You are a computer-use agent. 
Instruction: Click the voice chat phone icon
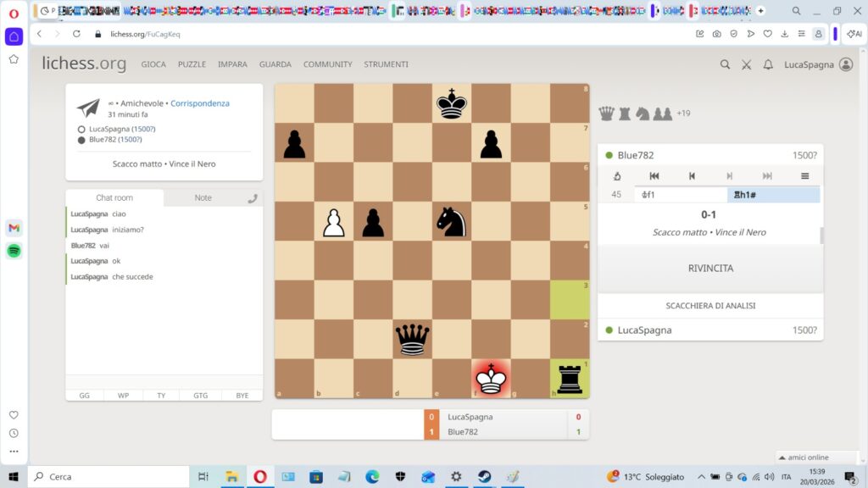[x=252, y=199]
